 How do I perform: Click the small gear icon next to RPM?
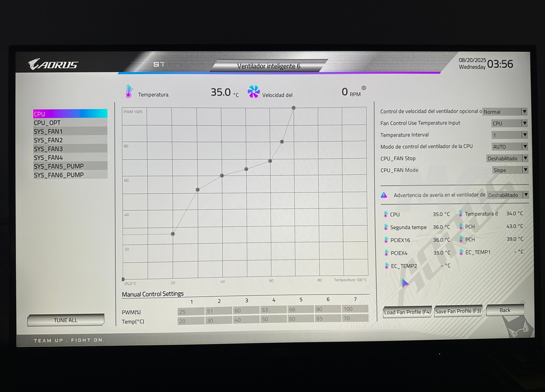tap(364, 88)
